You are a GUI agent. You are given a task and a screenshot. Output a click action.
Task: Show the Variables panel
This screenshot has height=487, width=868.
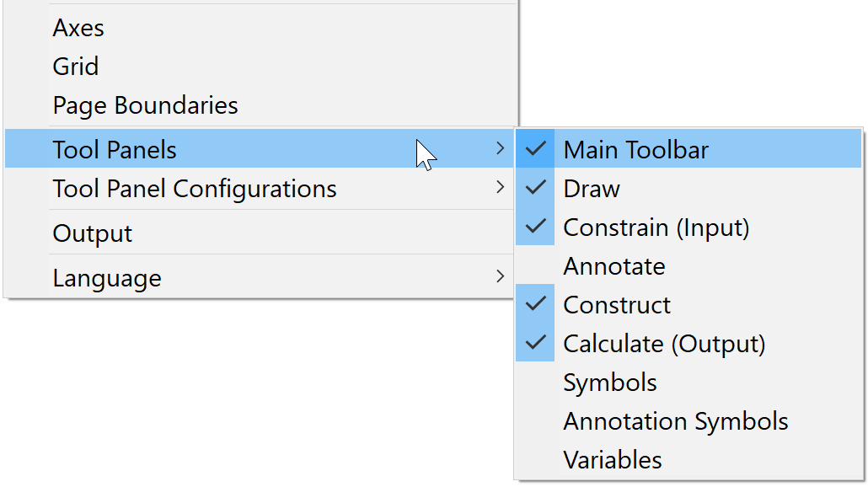point(613,460)
